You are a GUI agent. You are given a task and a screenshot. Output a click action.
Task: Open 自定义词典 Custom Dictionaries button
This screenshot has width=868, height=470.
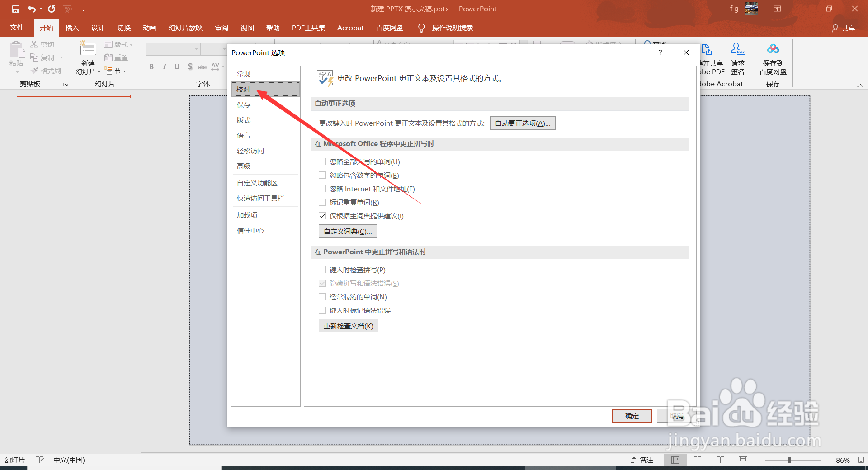click(348, 231)
